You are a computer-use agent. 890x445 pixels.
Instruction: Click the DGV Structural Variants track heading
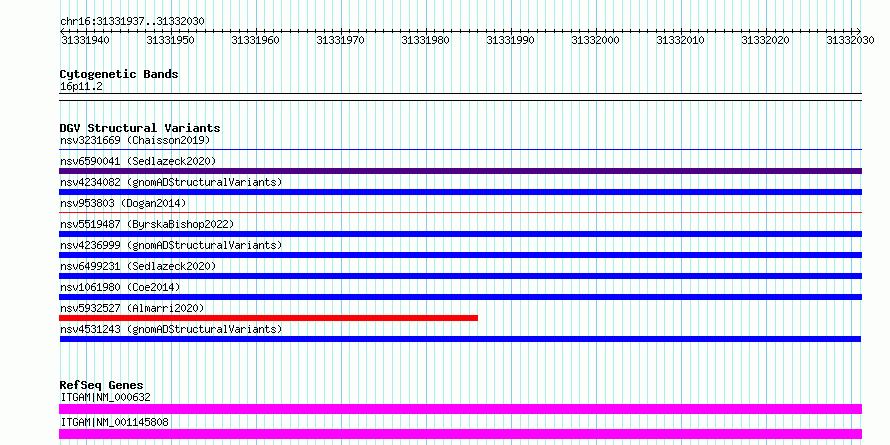click(x=140, y=128)
